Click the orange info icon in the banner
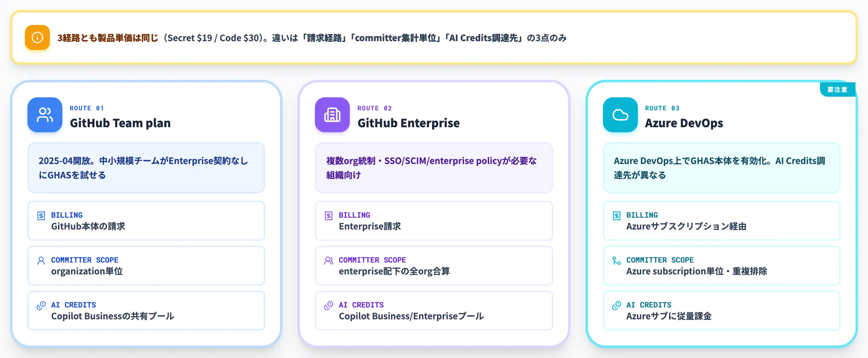Screen dimensions: 868x358 (x=37, y=37)
